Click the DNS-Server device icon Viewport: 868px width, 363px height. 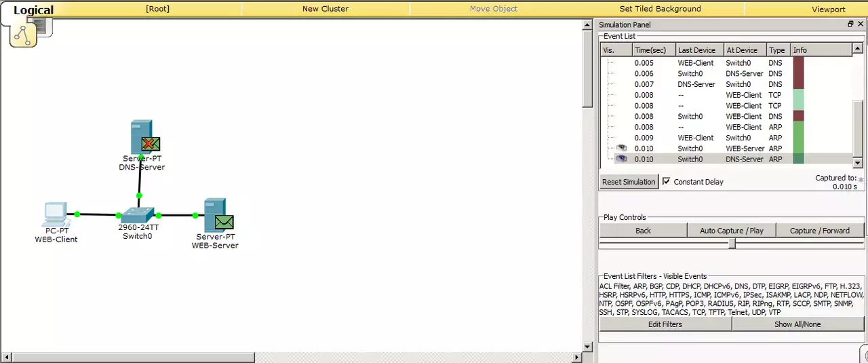(x=141, y=137)
